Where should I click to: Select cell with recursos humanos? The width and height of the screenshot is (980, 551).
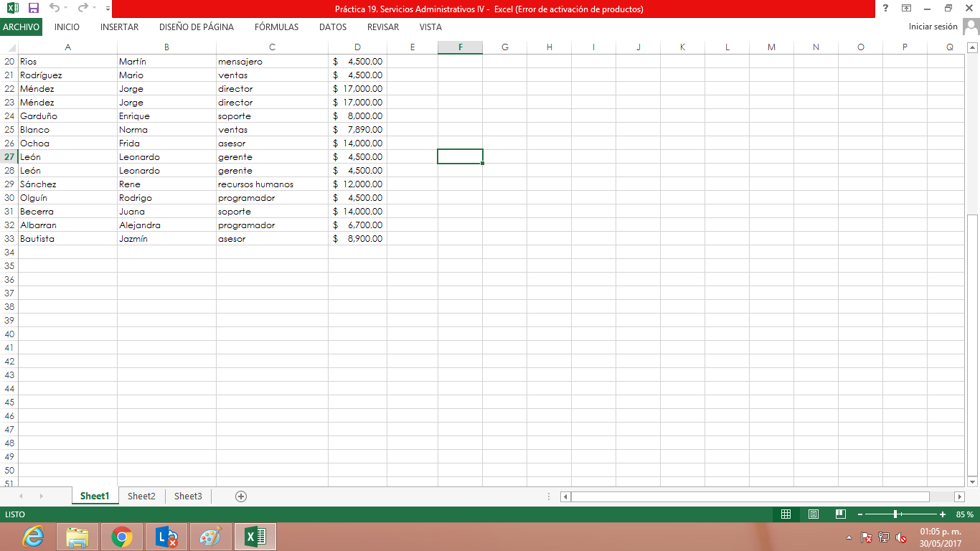(x=272, y=184)
